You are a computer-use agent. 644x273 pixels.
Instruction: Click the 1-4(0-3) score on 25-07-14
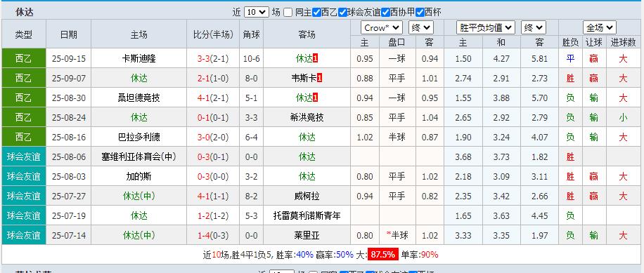click(x=213, y=235)
